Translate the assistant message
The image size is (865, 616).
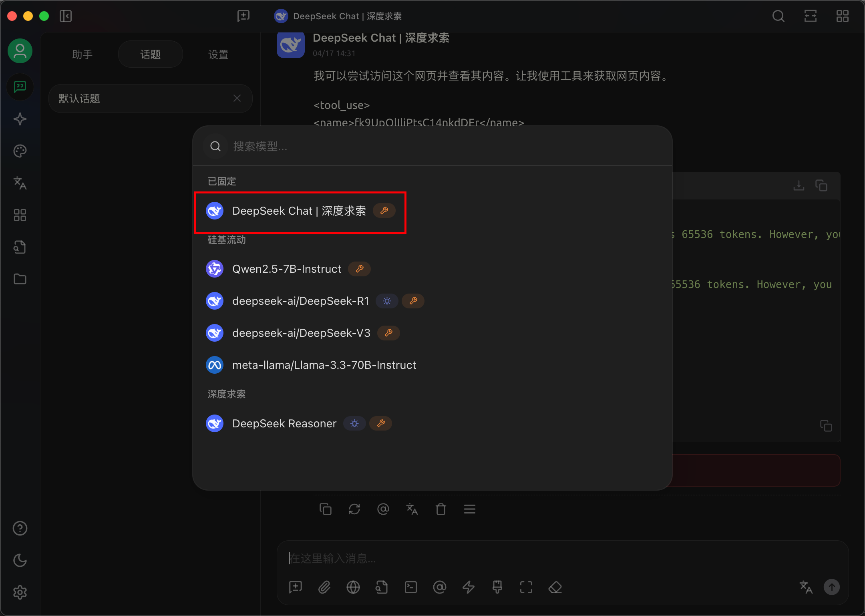click(412, 509)
